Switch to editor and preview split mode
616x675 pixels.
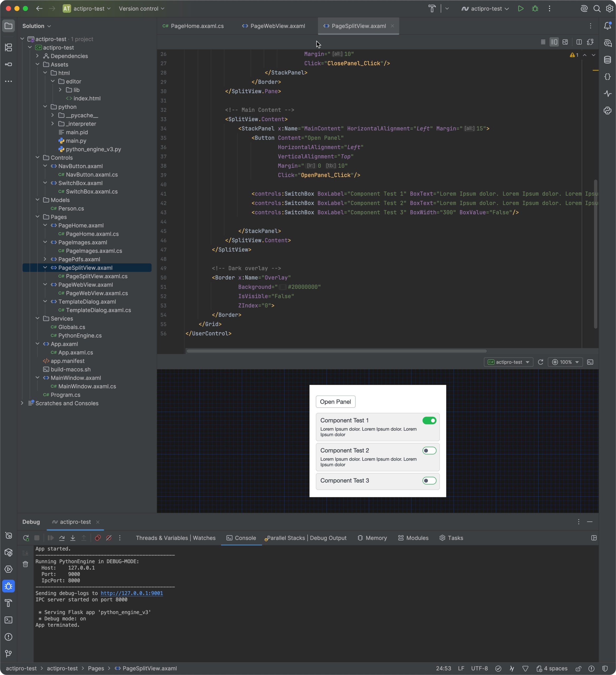click(x=554, y=42)
